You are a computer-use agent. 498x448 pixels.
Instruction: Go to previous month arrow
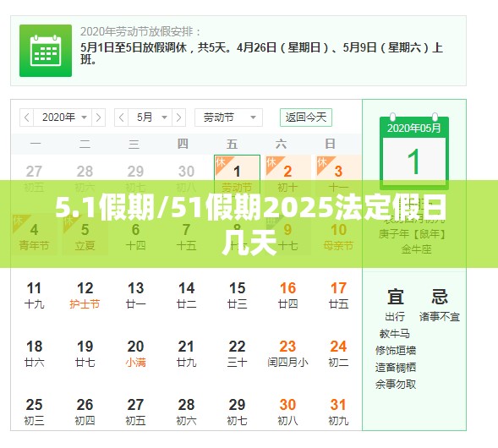click(121, 117)
